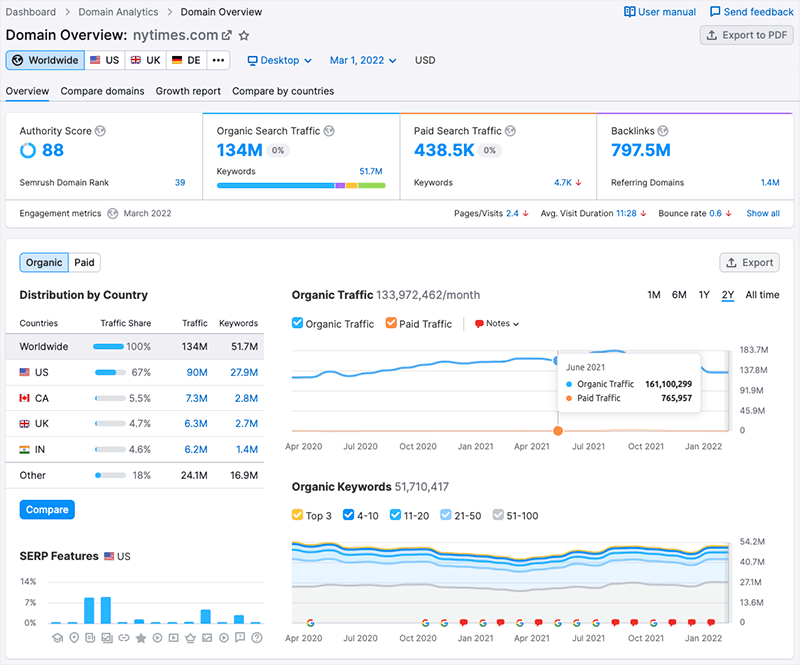The width and height of the screenshot is (800, 665).
Task: Click the Export to PDF button
Action: tap(746, 35)
